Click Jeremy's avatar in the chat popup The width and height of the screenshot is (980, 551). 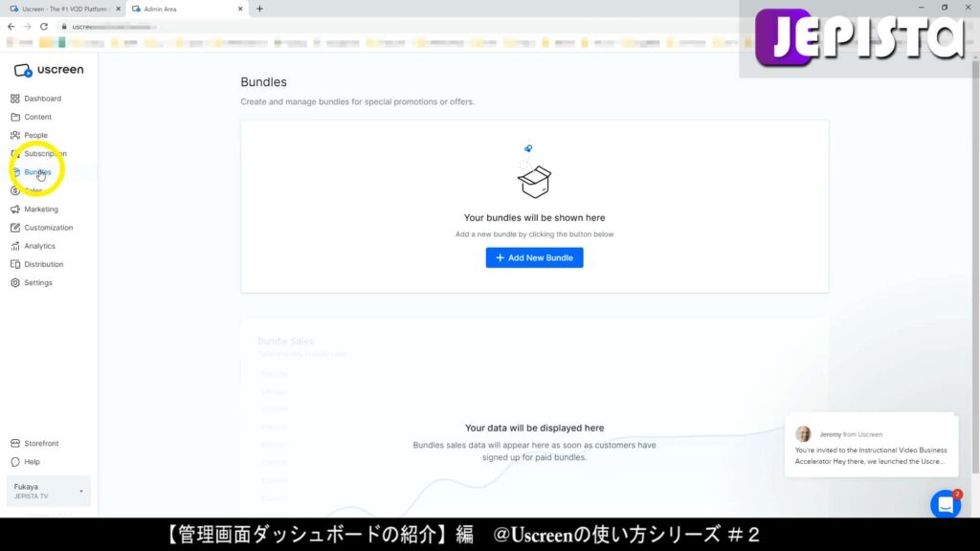click(x=803, y=433)
